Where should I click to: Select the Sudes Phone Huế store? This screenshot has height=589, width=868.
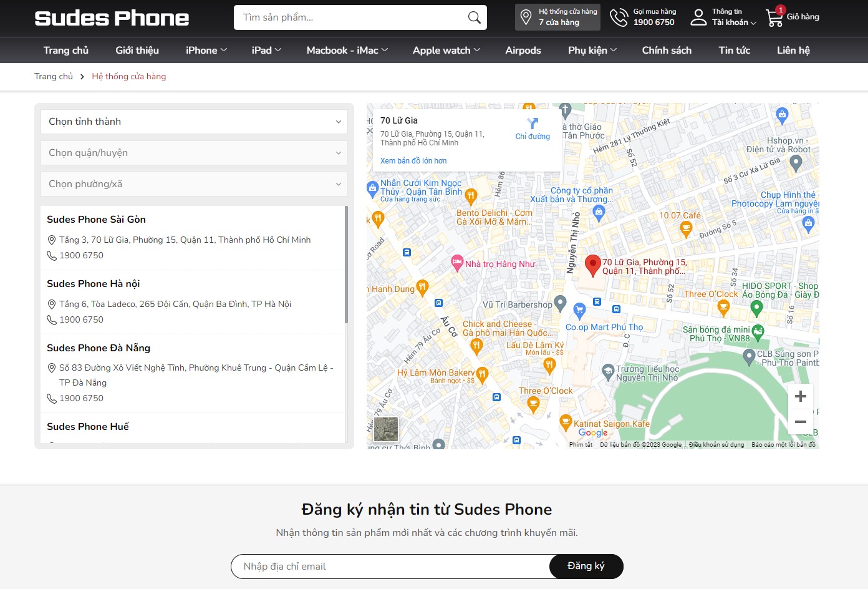tap(88, 427)
